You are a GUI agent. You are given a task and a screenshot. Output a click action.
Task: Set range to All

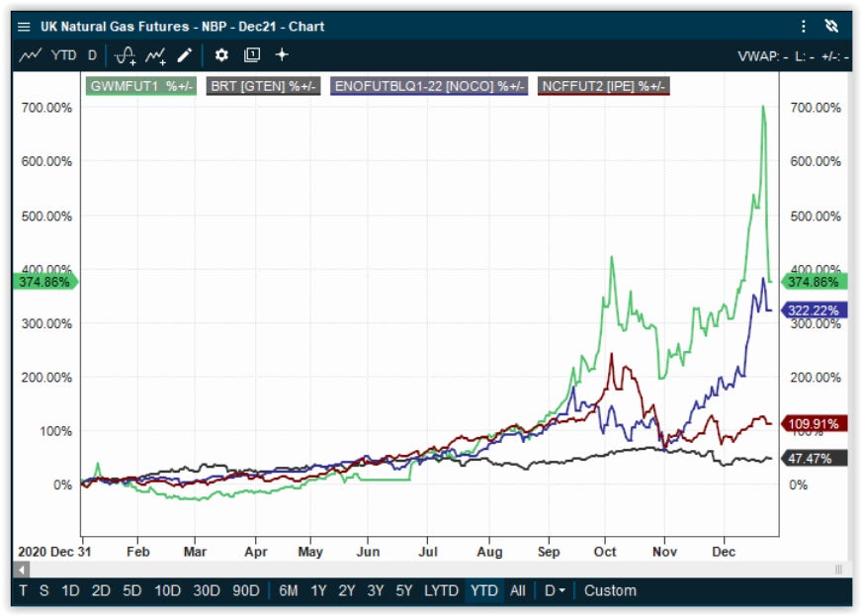518,590
